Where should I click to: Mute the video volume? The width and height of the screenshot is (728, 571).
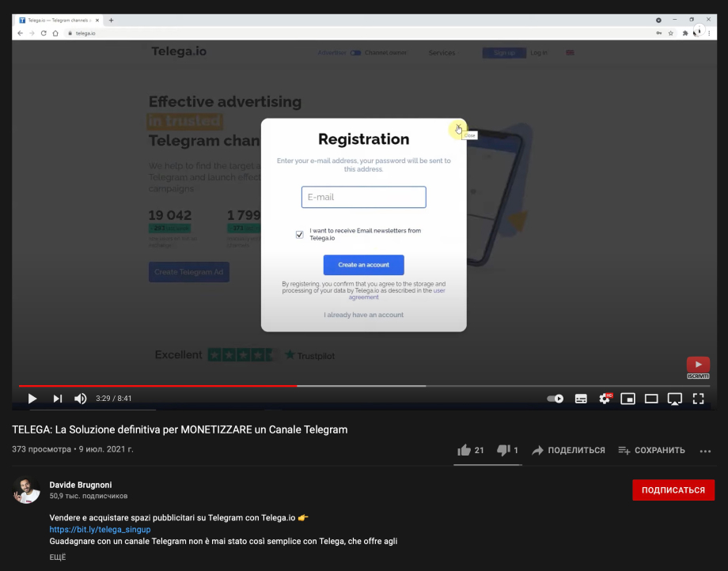[81, 399]
